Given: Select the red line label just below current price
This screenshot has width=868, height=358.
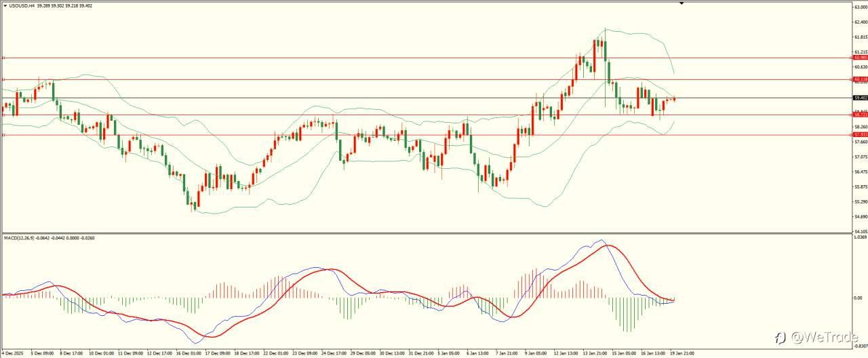Looking at the screenshot, I should [860, 115].
